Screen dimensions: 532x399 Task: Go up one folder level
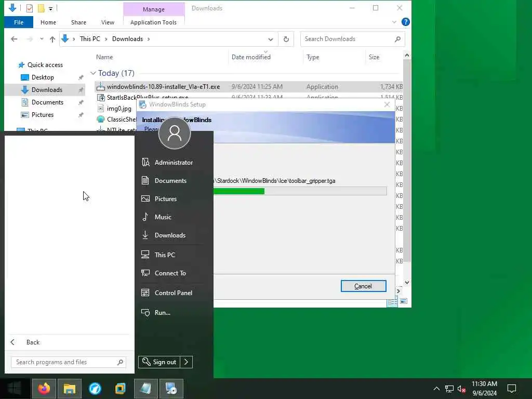52,39
